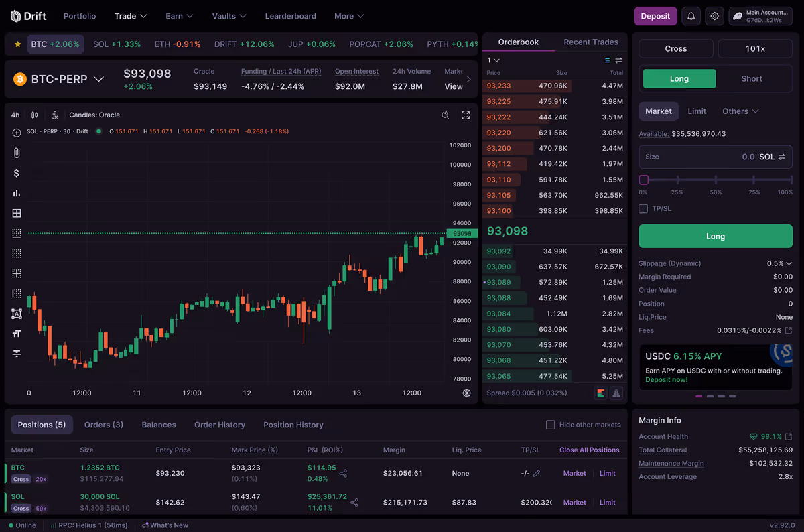The width and height of the screenshot is (804, 532).
Task: Select the four-pane grid layout tool
Action: 17,213
